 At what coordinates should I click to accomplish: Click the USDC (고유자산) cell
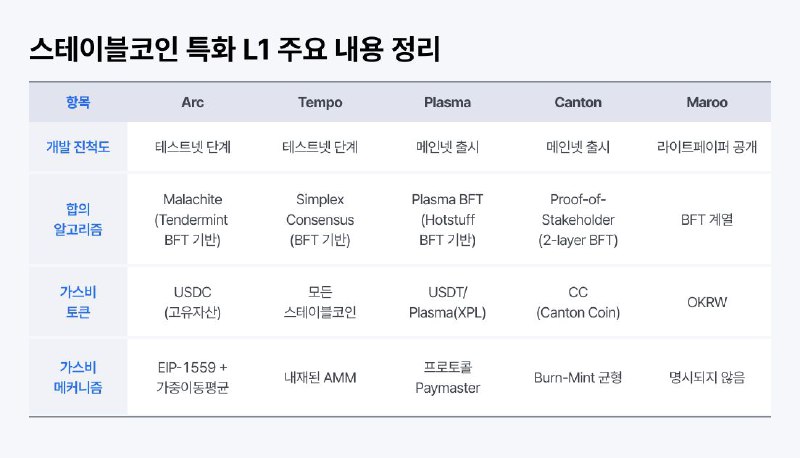pos(193,302)
